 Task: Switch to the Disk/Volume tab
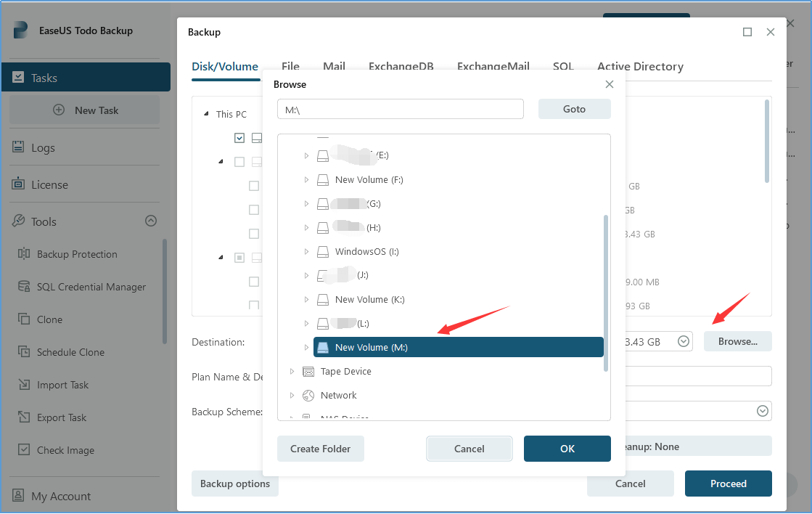(x=225, y=66)
